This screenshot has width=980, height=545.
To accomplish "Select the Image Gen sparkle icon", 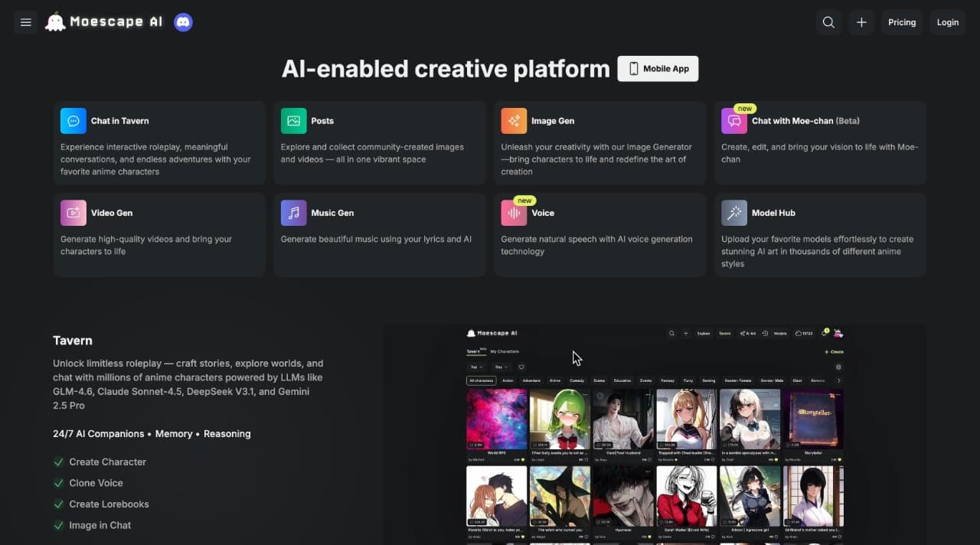I will point(514,121).
